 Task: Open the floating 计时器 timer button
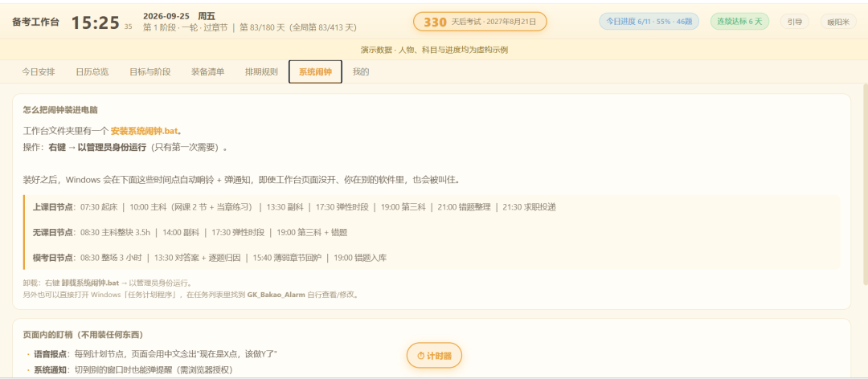click(x=434, y=356)
